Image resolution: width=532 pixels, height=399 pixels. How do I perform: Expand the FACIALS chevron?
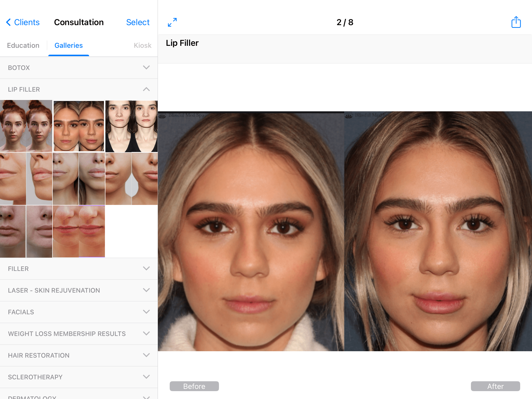(x=146, y=312)
